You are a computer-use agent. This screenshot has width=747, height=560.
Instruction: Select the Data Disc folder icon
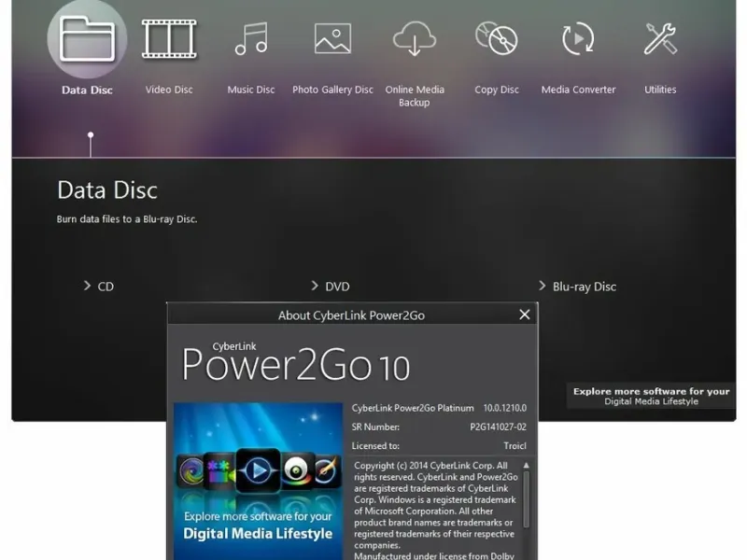point(87,38)
